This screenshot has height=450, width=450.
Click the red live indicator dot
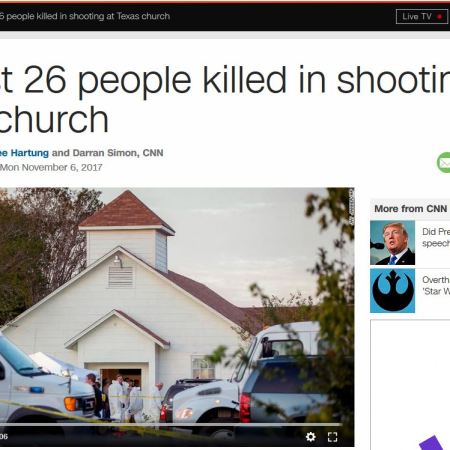click(440, 16)
